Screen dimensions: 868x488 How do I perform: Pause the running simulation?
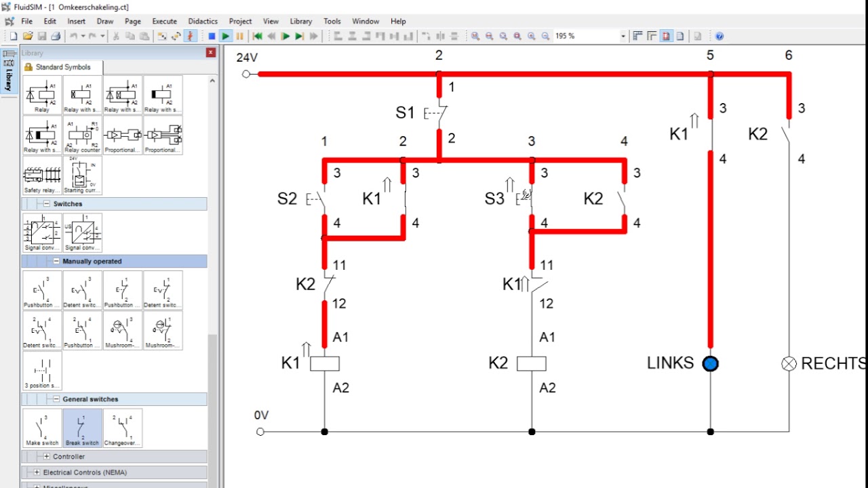coord(239,36)
